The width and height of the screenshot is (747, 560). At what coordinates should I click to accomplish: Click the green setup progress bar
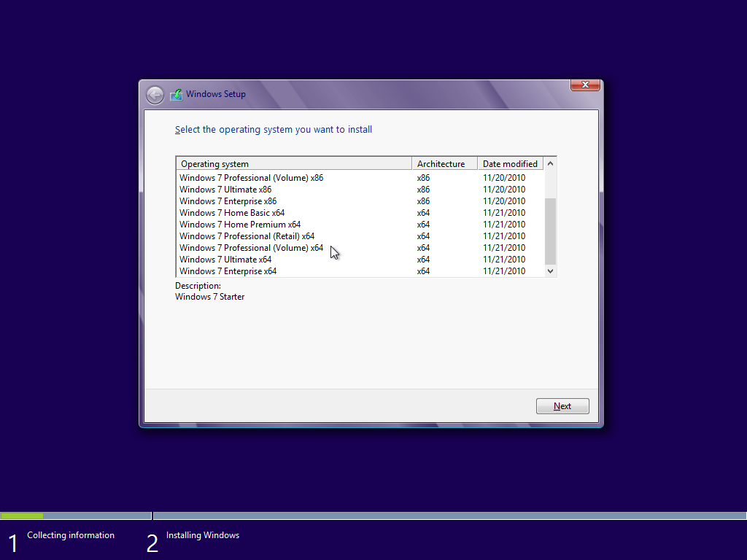[21, 516]
